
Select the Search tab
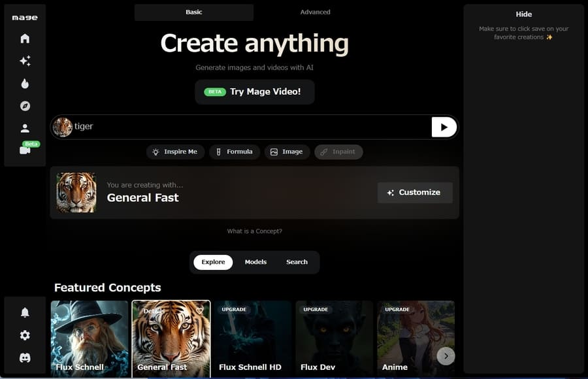click(x=297, y=262)
